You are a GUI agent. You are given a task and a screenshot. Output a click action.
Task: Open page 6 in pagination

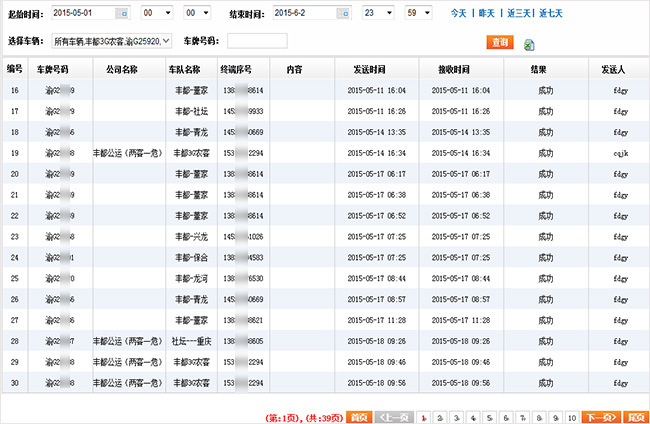[x=506, y=418]
